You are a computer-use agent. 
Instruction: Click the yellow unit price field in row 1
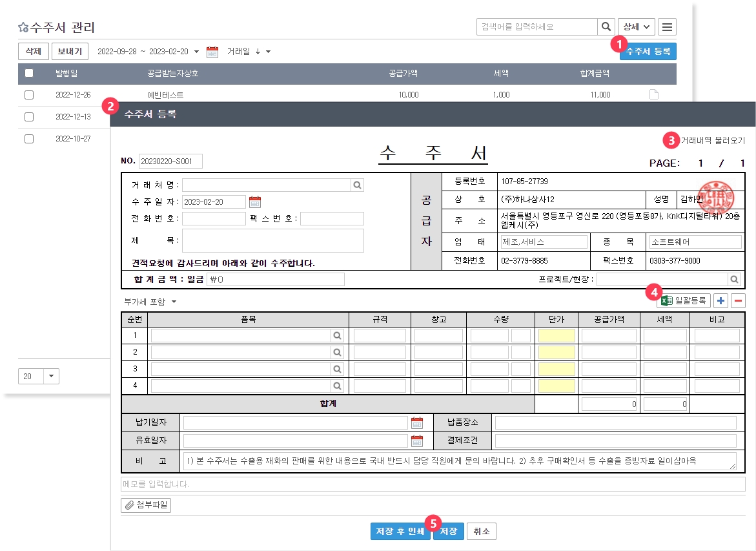click(x=556, y=336)
